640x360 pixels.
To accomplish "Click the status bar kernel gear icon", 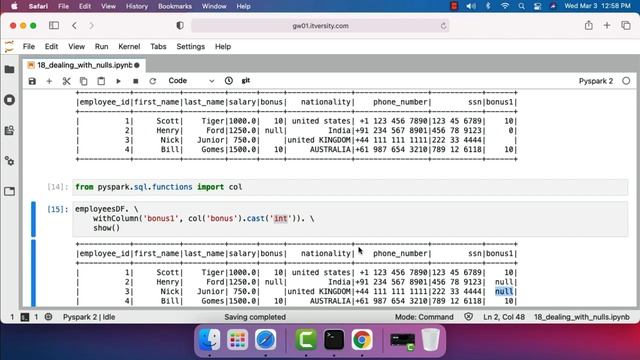I will [x=48, y=317].
